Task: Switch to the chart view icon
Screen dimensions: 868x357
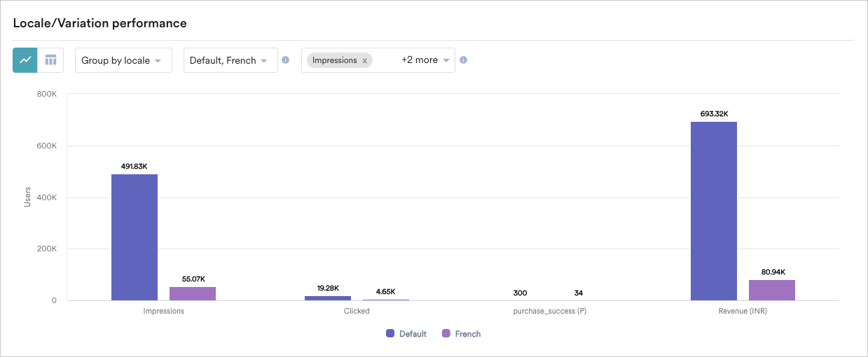Action: pyautogui.click(x=25, y=60)
